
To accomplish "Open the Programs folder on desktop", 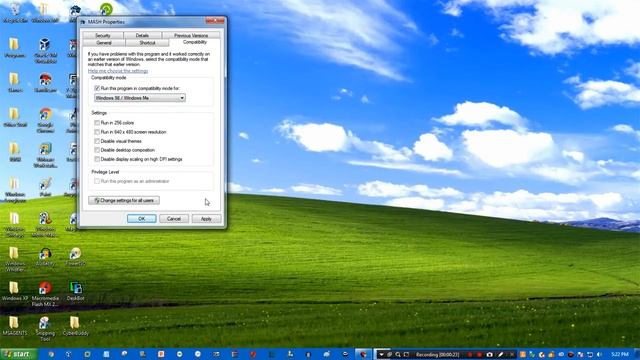I will pyautogui.click(x=15, y=48).
